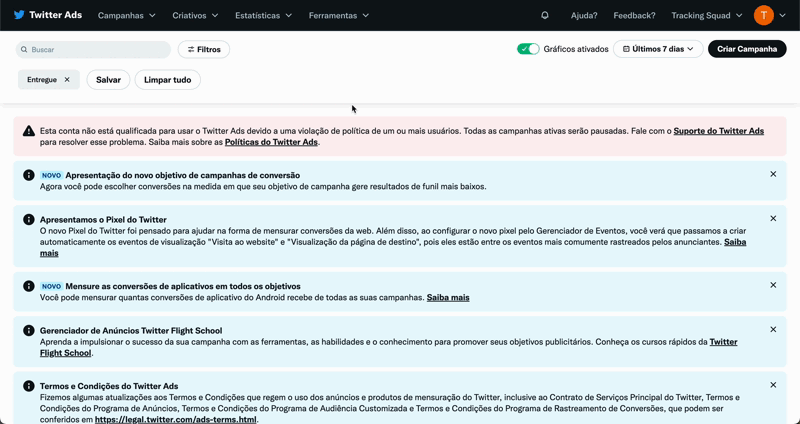
Task: Click the Twitter bird logo
Action: (19, 15)
